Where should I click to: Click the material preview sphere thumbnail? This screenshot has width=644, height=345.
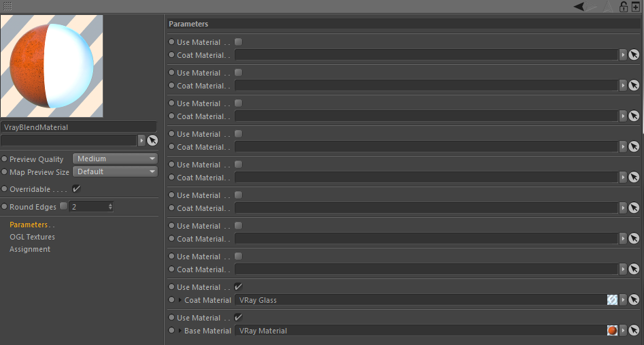tap(52, 66)
